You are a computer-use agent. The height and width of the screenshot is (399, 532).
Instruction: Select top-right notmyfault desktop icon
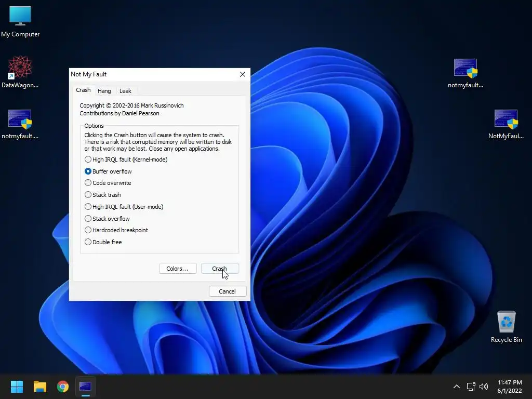click(x=465, y=73)
